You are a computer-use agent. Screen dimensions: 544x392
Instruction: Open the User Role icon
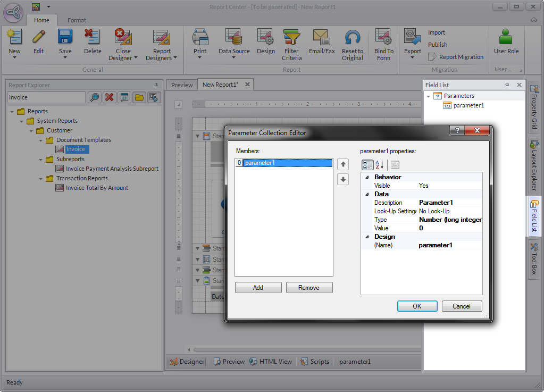click(506, 37)
